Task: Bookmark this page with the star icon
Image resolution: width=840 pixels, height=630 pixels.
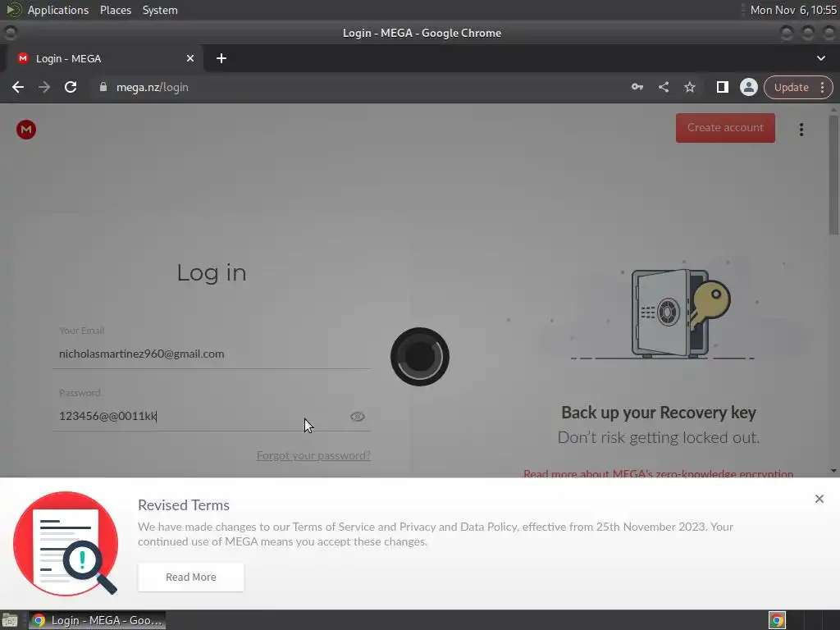Action: pyautogui.click(x=689, y=87)
